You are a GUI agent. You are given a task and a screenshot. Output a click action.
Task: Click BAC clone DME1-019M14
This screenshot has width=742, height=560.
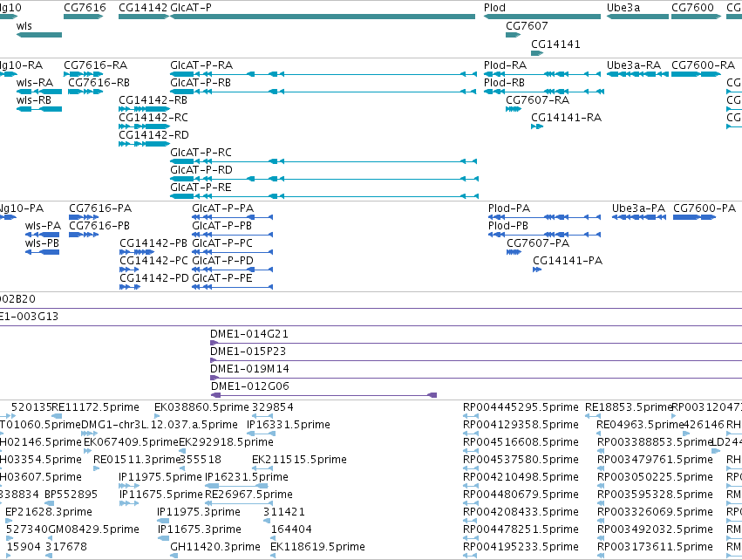click(x=476, y=378)
